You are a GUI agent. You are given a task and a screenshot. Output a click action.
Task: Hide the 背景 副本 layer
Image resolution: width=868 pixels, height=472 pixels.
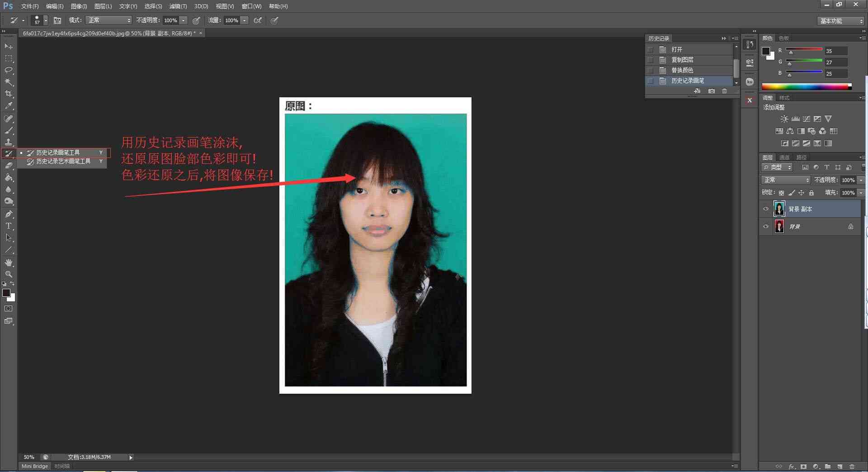tap(766, 209)
